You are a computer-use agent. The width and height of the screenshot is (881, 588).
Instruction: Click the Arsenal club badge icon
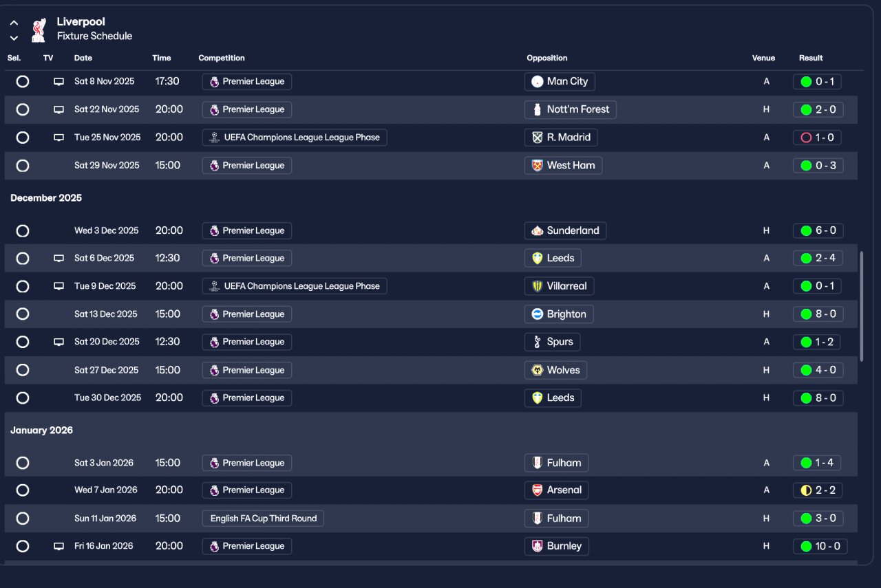click(x=538, y=490)
